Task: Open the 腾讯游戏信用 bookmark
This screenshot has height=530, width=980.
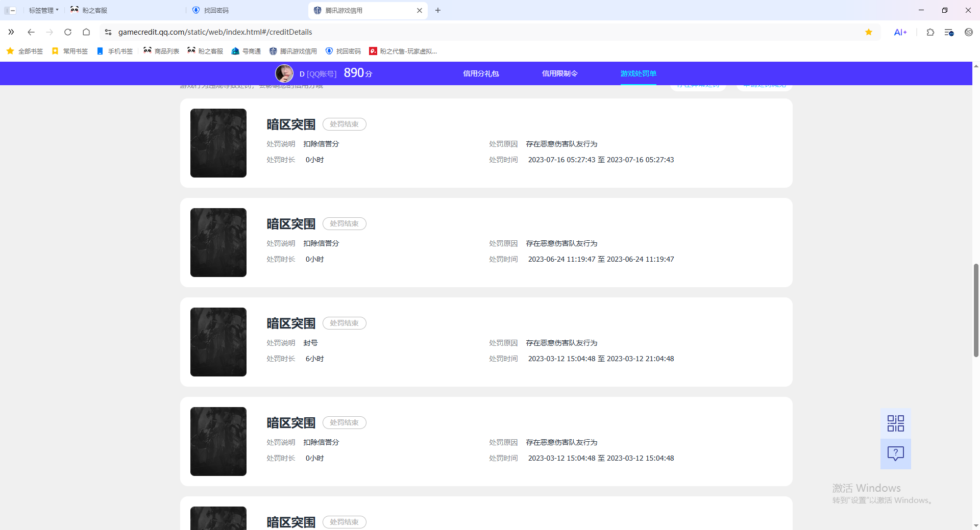Action: coord(293,51)
